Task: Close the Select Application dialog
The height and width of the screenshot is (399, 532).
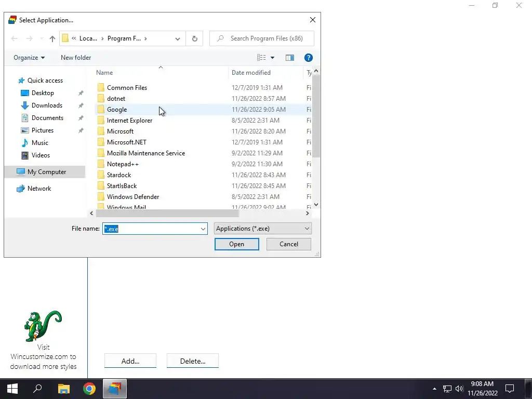Action: 312,20
